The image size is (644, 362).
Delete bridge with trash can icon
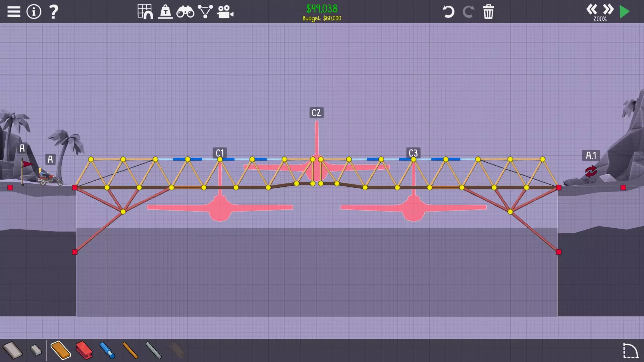[488, 12]
